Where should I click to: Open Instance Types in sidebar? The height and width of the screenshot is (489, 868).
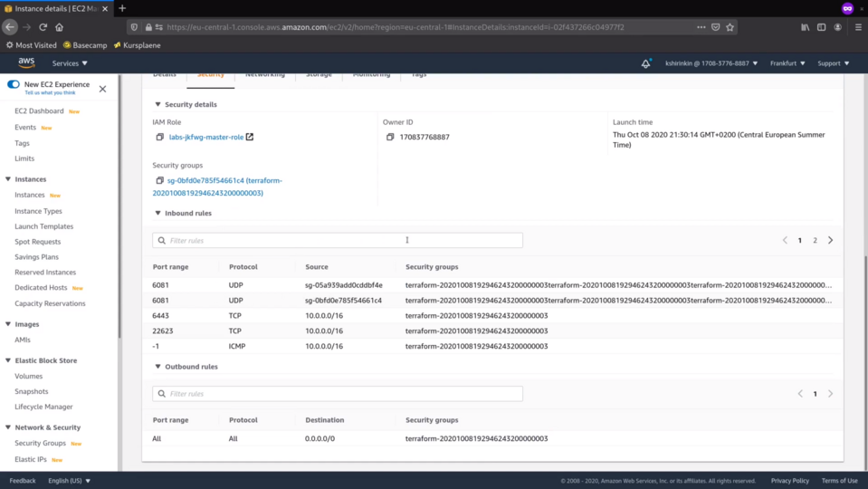coord(38,211)
